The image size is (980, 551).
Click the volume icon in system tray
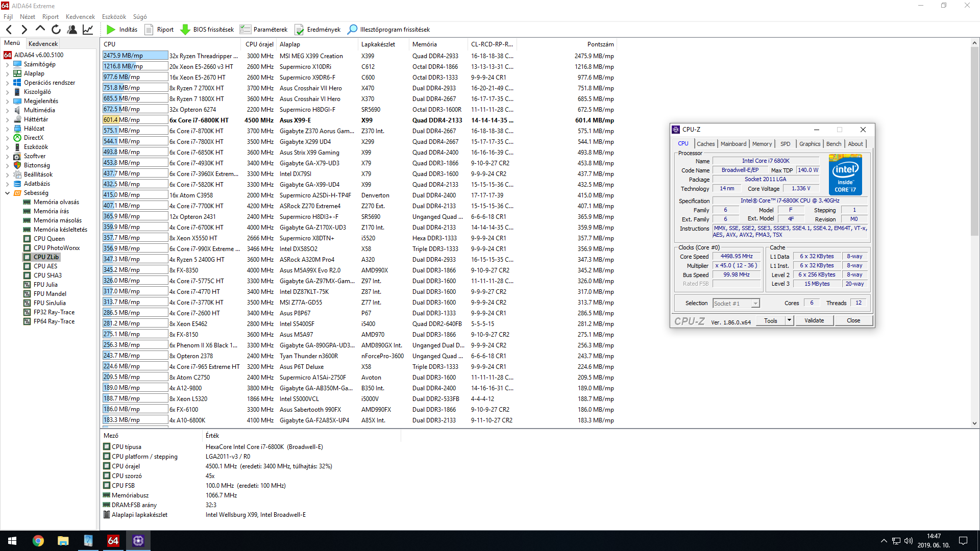pos(909,541)
